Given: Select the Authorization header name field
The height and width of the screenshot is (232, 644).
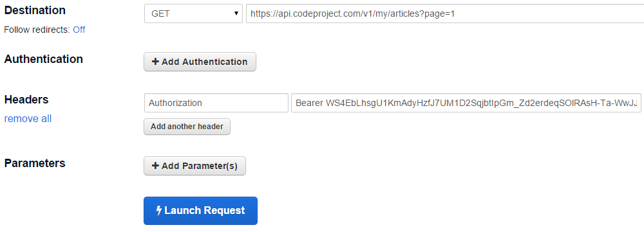Looking at the screenshot, I should click(x=216, y=103).
